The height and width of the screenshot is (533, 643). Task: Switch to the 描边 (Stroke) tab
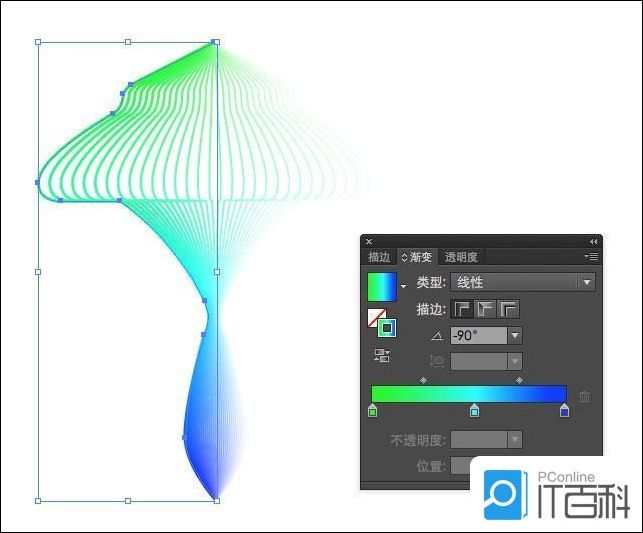379,257
